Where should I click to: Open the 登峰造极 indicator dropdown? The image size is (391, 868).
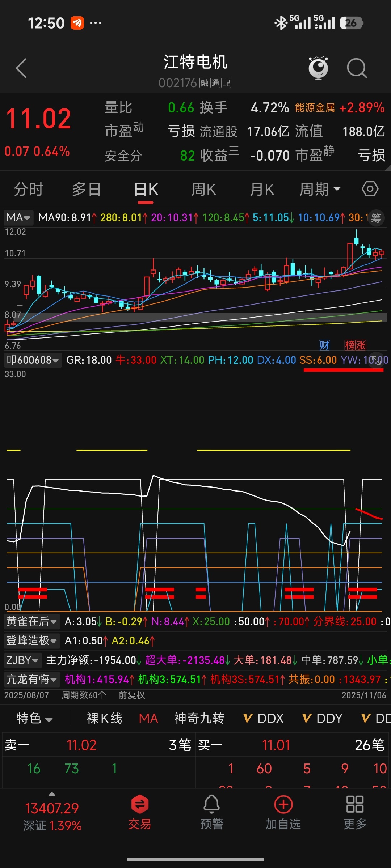32,641
